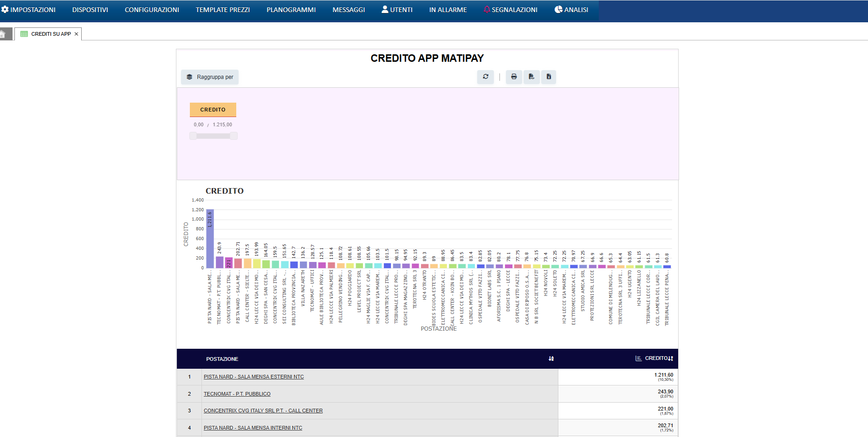Viewport: 868px width, 437px height.
Task: Click the bar chart icon beside CREDITO header
Action: pos(639,359)
